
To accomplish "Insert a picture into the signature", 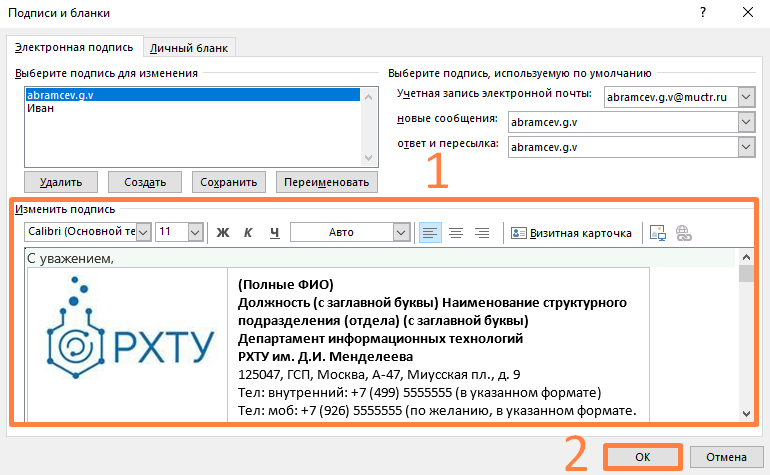I will tap(658, 232).
